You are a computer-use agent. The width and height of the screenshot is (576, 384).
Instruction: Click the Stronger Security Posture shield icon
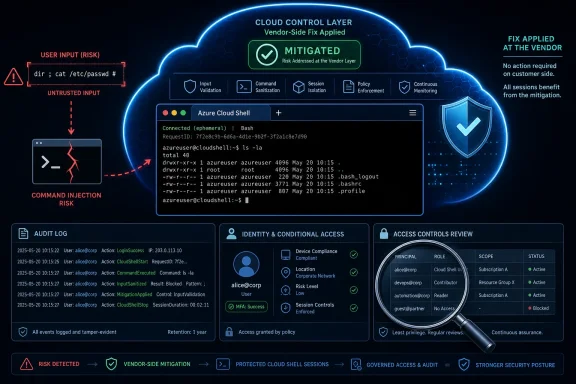464,365
